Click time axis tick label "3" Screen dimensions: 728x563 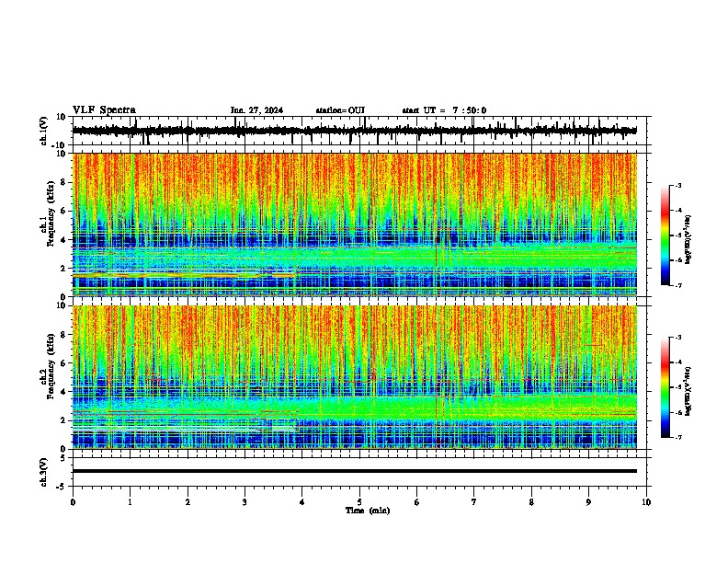click(x=245, y=502)
